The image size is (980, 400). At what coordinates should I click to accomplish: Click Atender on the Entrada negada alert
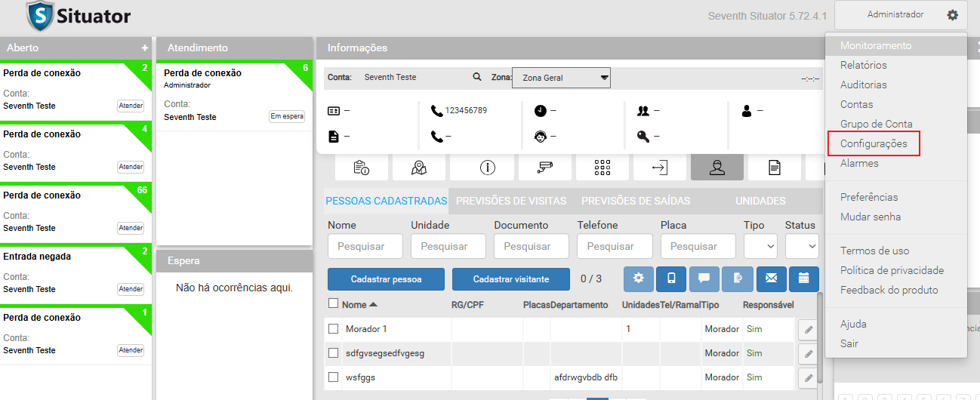(131, 289)
